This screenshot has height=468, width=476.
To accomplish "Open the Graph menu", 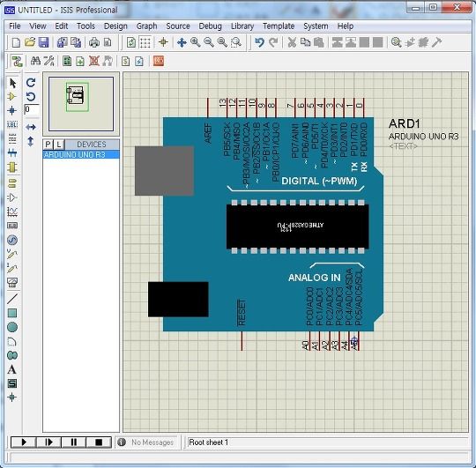I will tap(146, 26).
